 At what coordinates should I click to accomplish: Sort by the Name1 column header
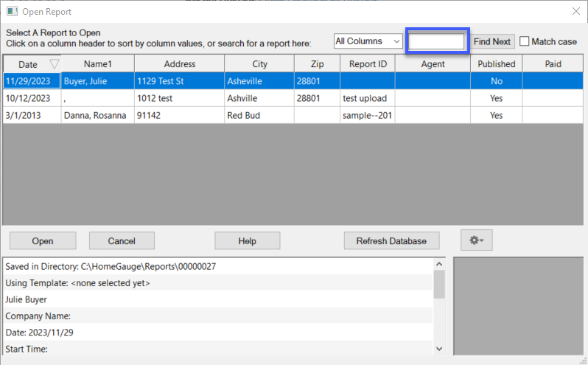click(97, 64)
